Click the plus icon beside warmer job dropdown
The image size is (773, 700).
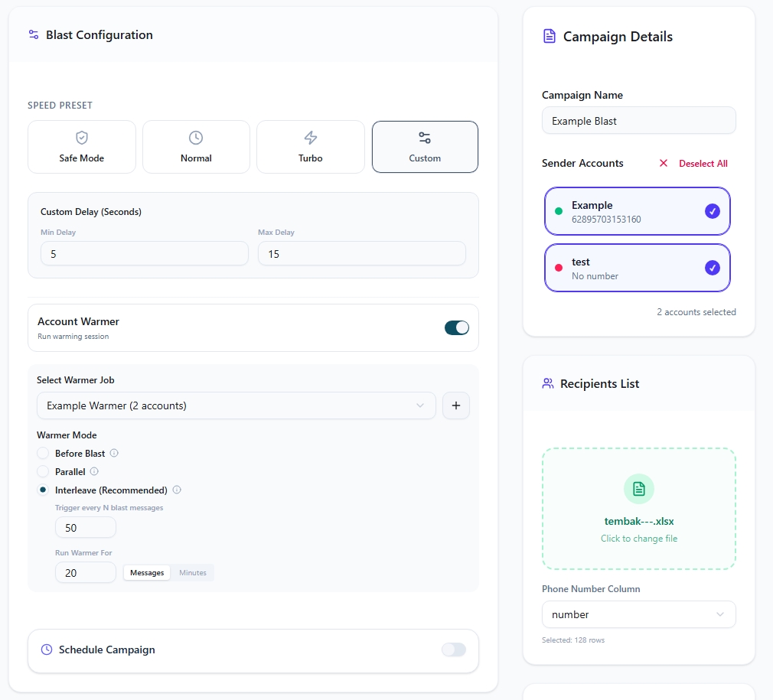456,405
